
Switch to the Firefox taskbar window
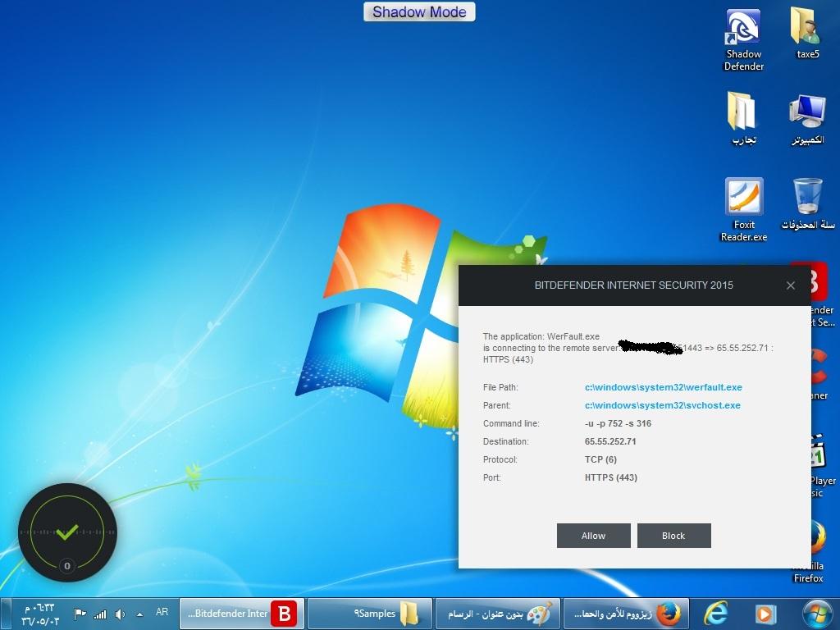[625, 614]
